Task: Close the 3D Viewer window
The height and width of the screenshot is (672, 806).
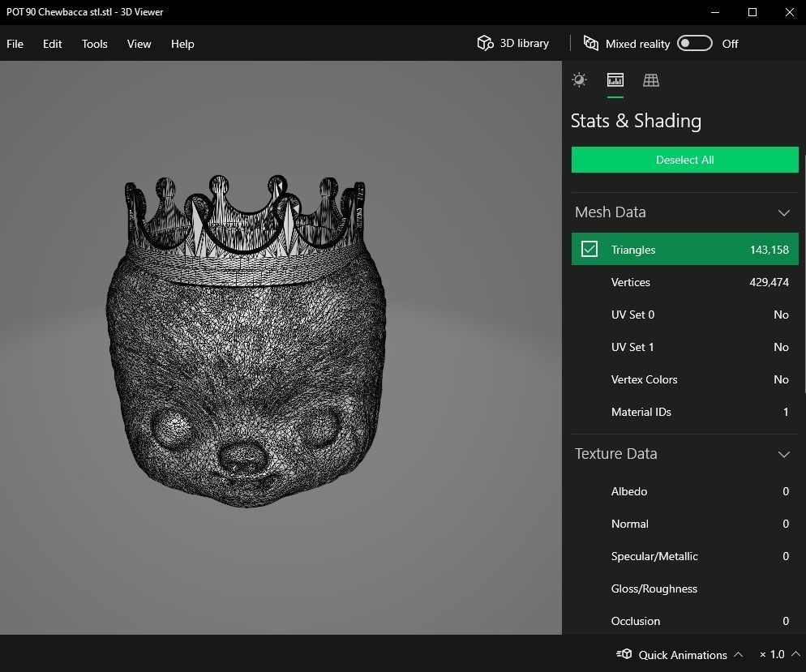Action: coord(789,12)
